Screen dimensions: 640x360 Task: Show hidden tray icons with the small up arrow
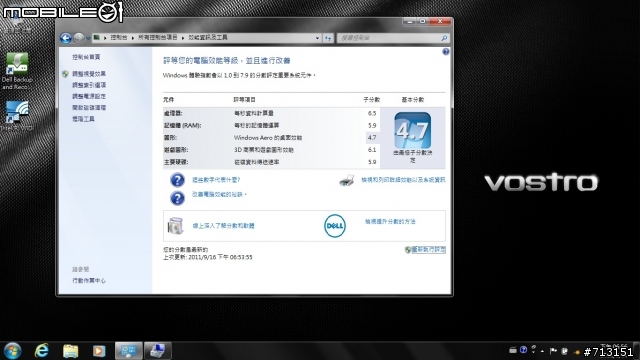point(542,351)
